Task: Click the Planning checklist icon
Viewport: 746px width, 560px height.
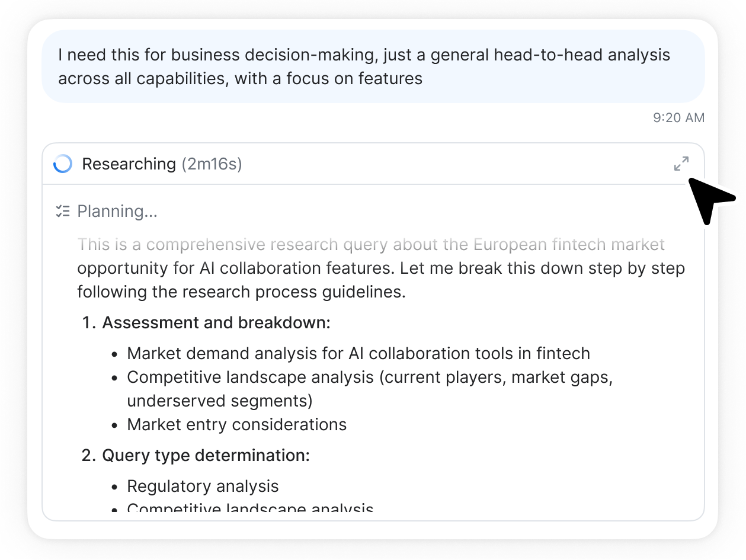Action: pos(63,211)
